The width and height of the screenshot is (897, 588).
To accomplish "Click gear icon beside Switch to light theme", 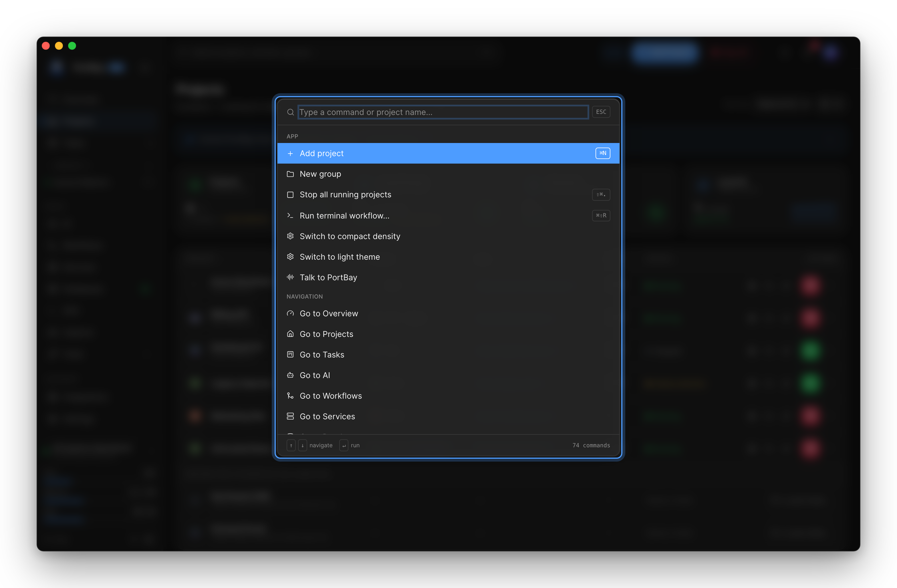I will pos(290,257).
